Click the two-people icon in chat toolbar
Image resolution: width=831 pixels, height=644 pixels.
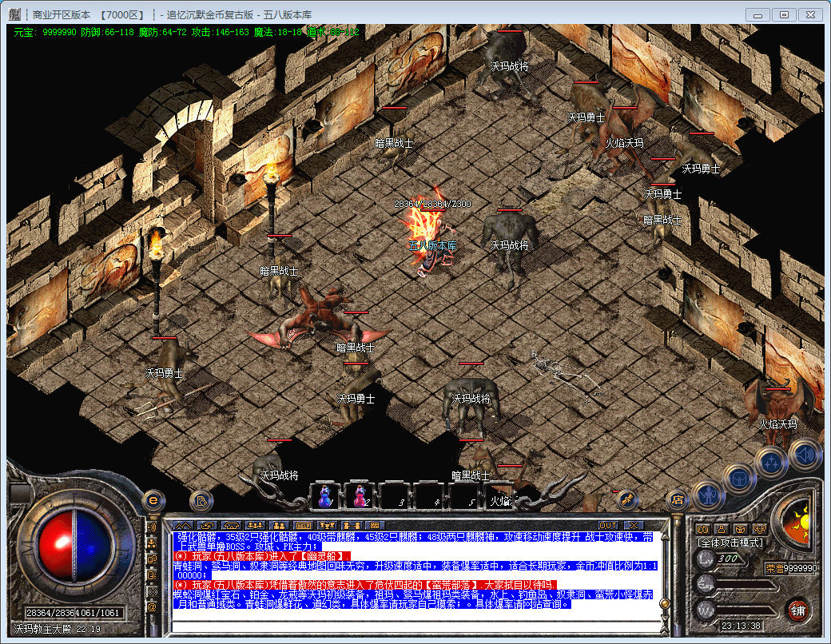click(280, 525)
